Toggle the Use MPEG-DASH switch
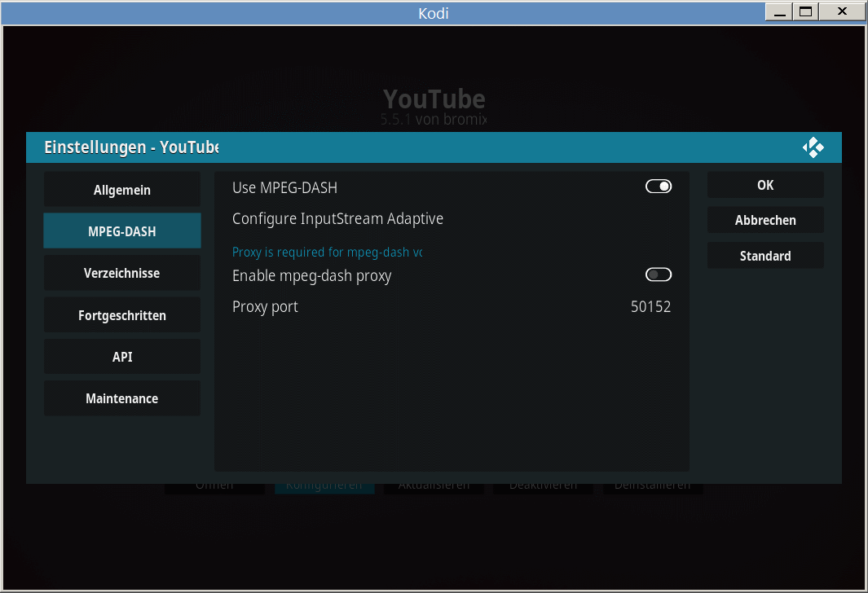The height and width of the screenshot is (593, 868). click(659, 187)
